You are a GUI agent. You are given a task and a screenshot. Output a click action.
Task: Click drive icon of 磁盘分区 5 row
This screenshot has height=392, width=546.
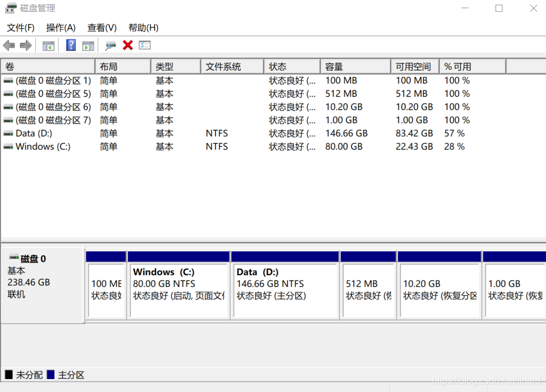(x=8, y=94)
